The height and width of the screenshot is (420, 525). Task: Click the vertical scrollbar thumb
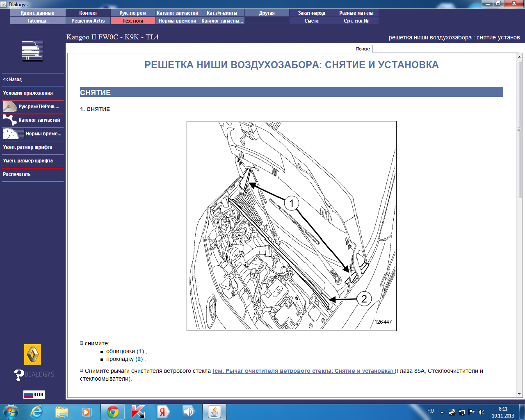pos(519,129)
